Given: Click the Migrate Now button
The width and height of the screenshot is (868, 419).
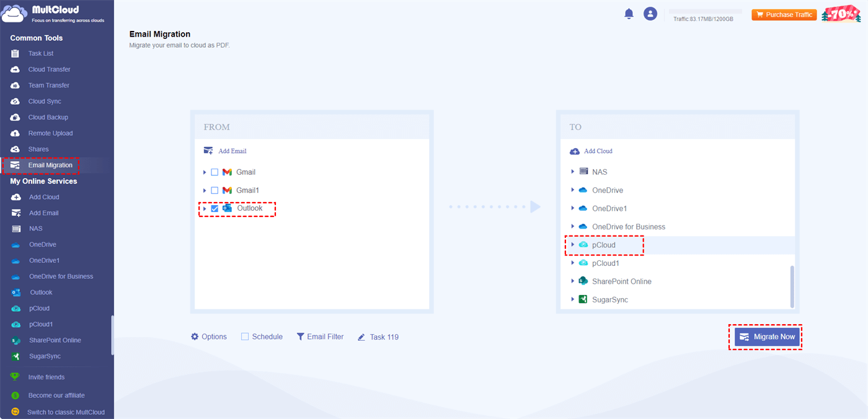Looking at the screenshot, I should (x=767, y=337).
